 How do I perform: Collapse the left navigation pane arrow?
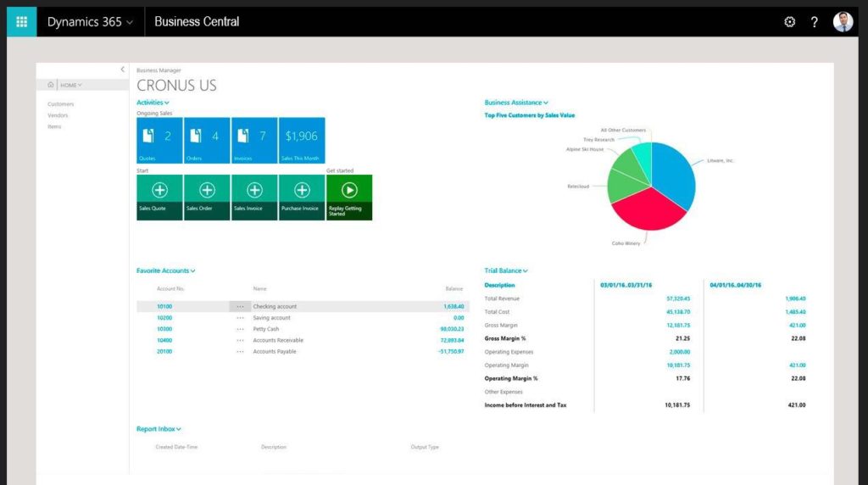(122, 70)
